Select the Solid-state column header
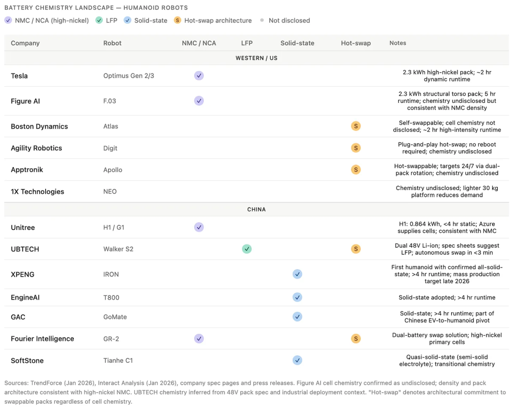The width and height of the screenshot is (514, 420). pos(297,43)
